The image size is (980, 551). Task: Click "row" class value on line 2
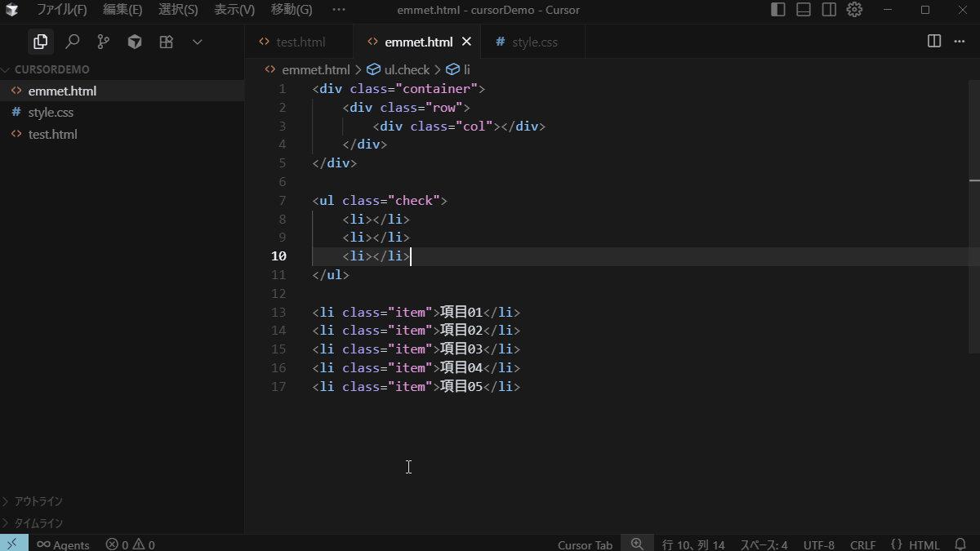point(443,108)
